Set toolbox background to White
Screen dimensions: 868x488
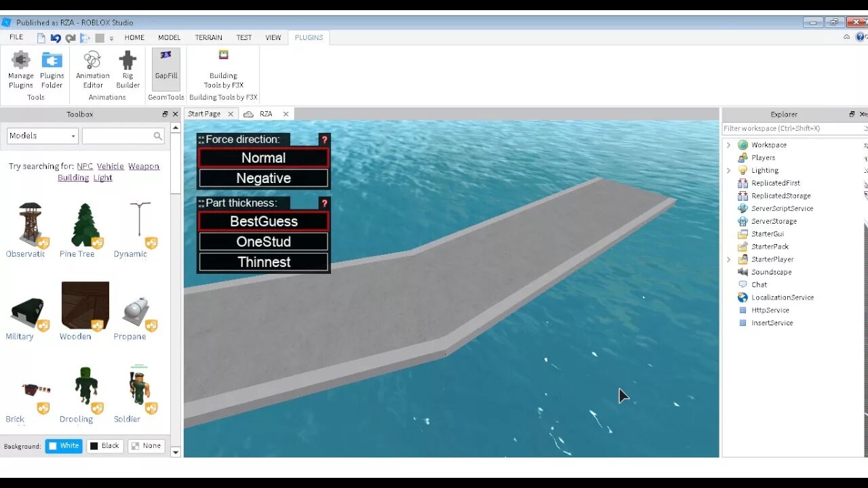[x=64, y=446]
